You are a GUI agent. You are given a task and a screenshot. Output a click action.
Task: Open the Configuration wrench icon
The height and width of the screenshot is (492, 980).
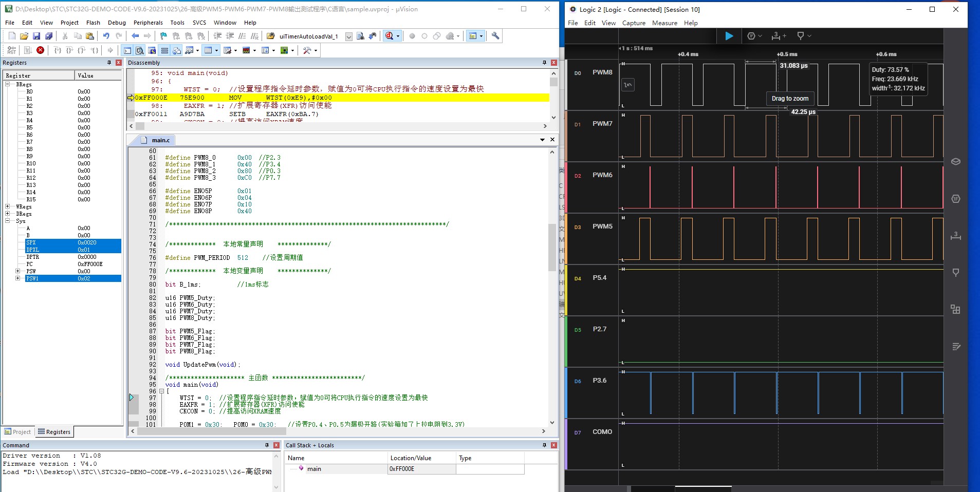point(495,36)
